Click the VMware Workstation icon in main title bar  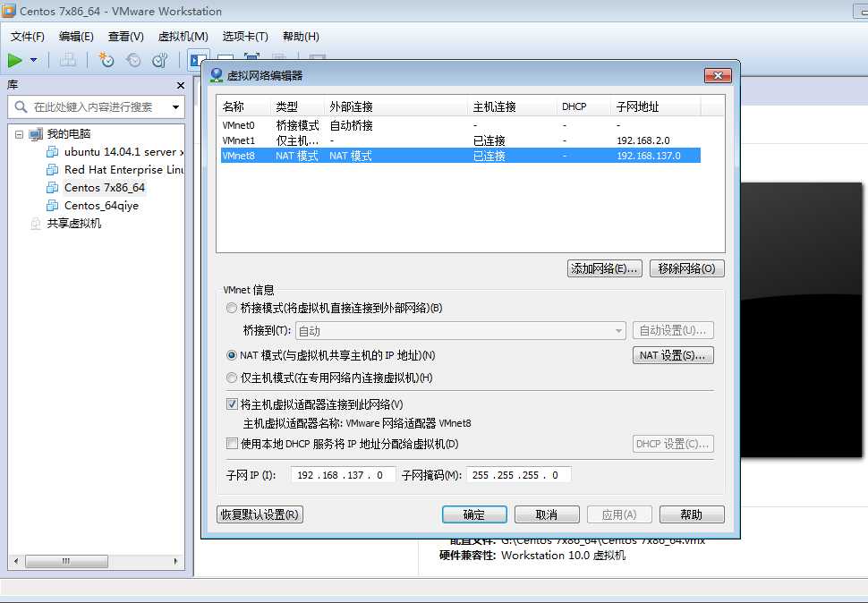coord(8,11)
